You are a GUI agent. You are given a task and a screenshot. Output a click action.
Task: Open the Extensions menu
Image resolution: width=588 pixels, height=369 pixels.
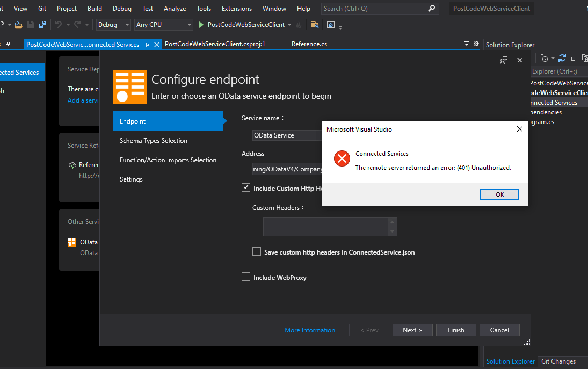coord(236,8)
